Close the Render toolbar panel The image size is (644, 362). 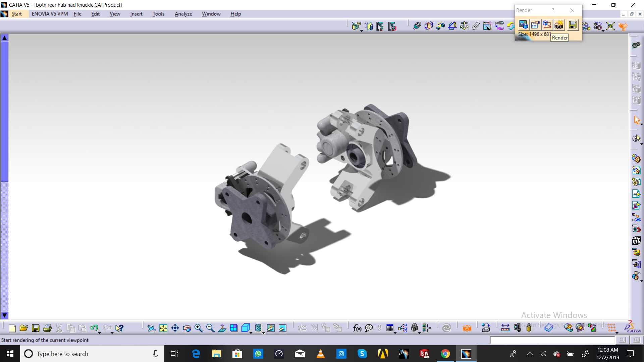click(572, 10)
